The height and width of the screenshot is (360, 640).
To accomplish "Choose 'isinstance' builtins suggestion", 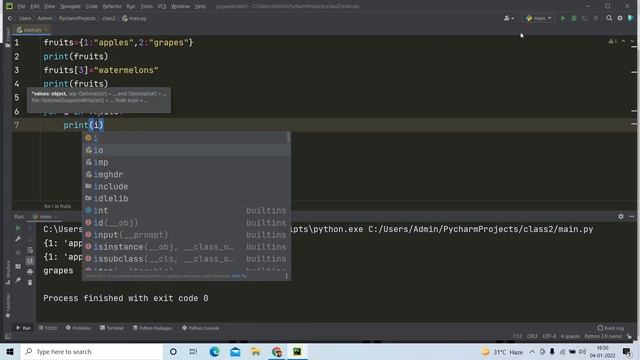I will click(x=186, y=247).
